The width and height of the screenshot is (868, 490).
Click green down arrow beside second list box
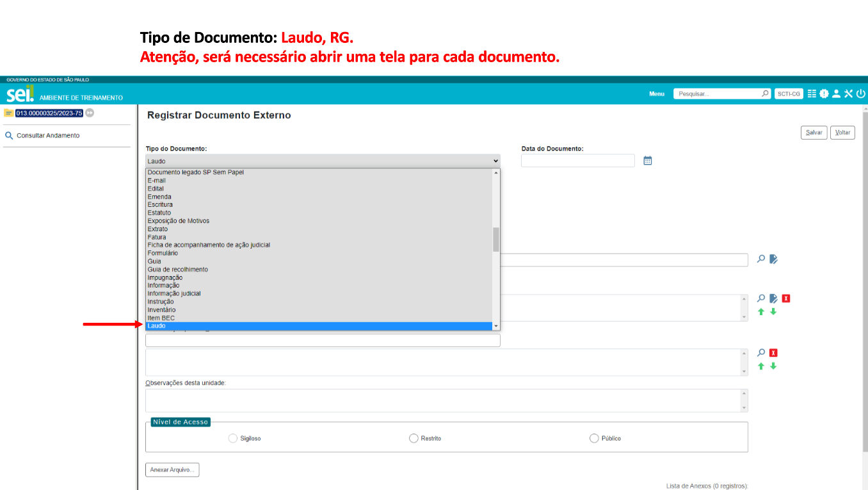pos(773,366)
